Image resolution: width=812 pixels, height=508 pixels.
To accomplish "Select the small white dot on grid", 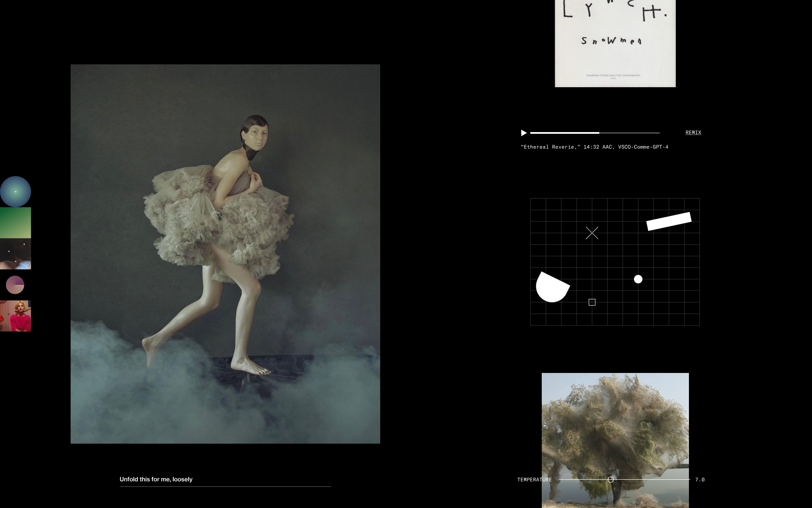I will (x=638, y=279).
